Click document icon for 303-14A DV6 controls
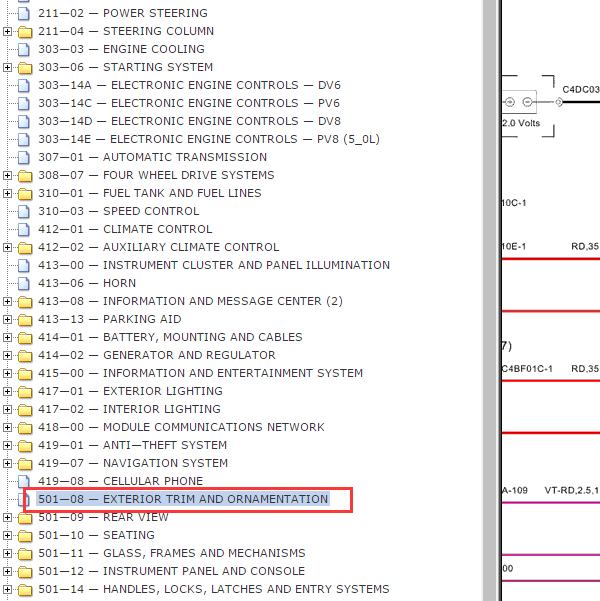 tap(24, 85)
